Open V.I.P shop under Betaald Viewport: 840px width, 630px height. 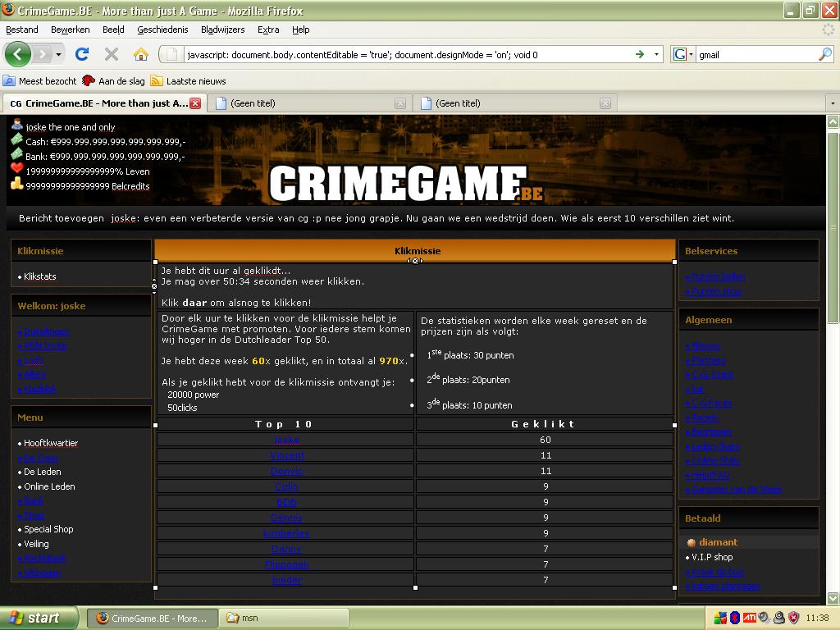pos(712,557)
